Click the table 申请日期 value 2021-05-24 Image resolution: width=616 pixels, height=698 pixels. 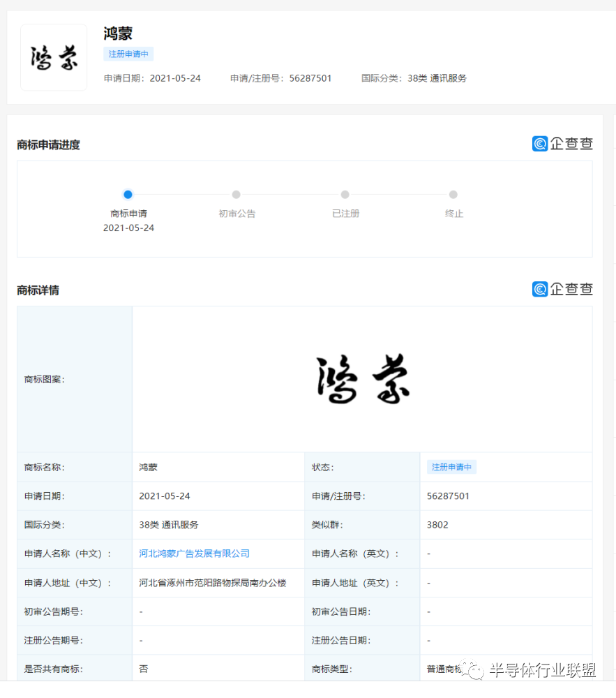(165, 496)
